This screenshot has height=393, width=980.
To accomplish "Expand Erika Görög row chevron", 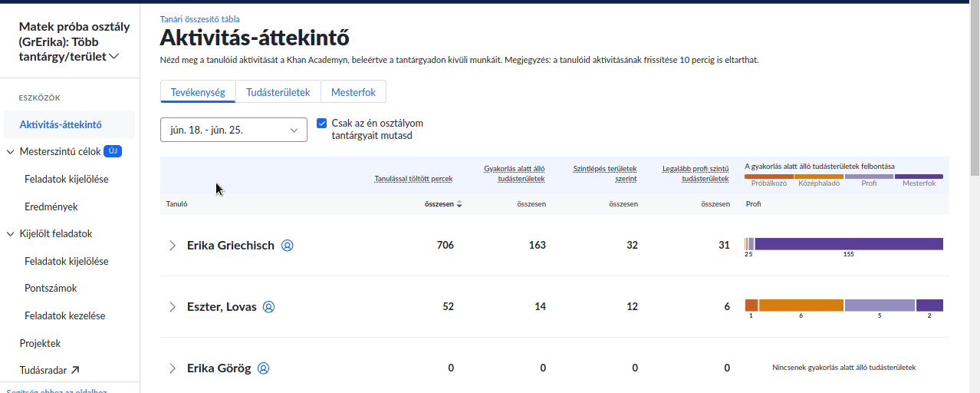I will point(173,368).
